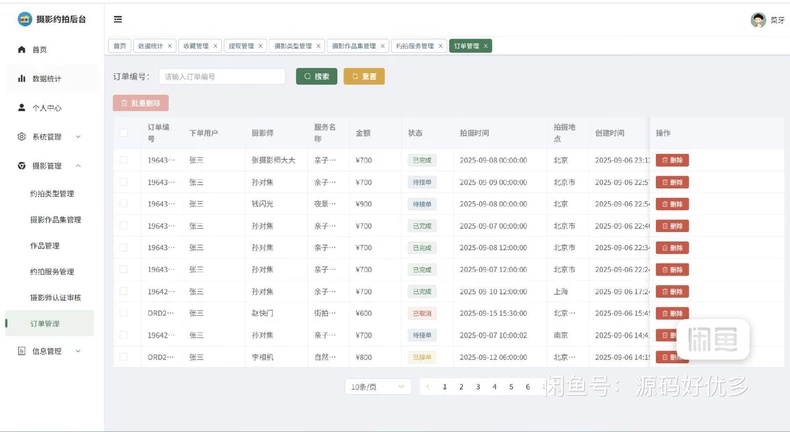This screenshot has height=432, width=790.
Task: Check the row for photographer 钱闪光
Action: coord(123,204)
